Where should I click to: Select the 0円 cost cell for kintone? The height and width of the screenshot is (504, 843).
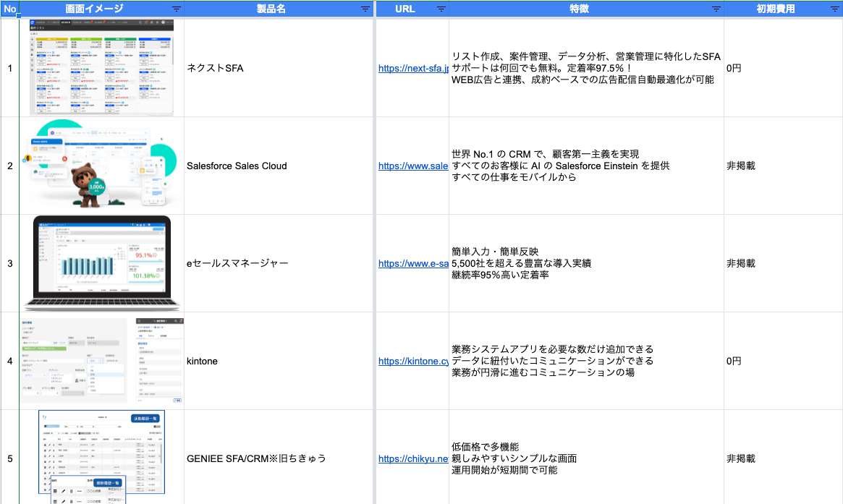[x=784, y=361]
